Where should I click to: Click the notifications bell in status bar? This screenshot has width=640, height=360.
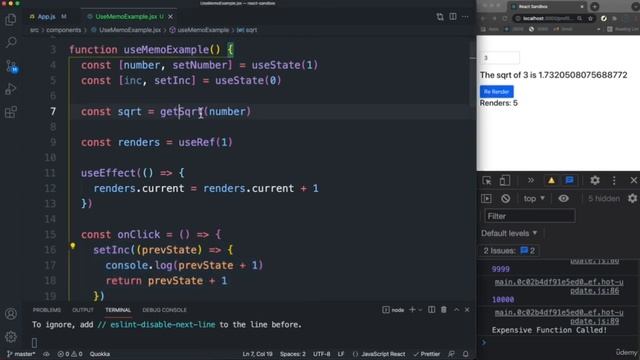465,354
